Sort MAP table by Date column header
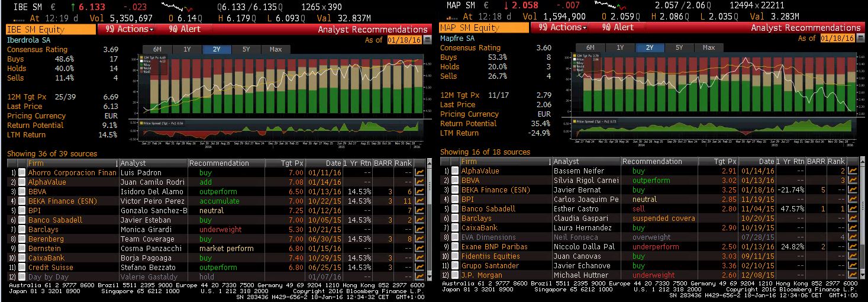Image resolution: width=868 pixels, height=302 pixels. point(757,161)
